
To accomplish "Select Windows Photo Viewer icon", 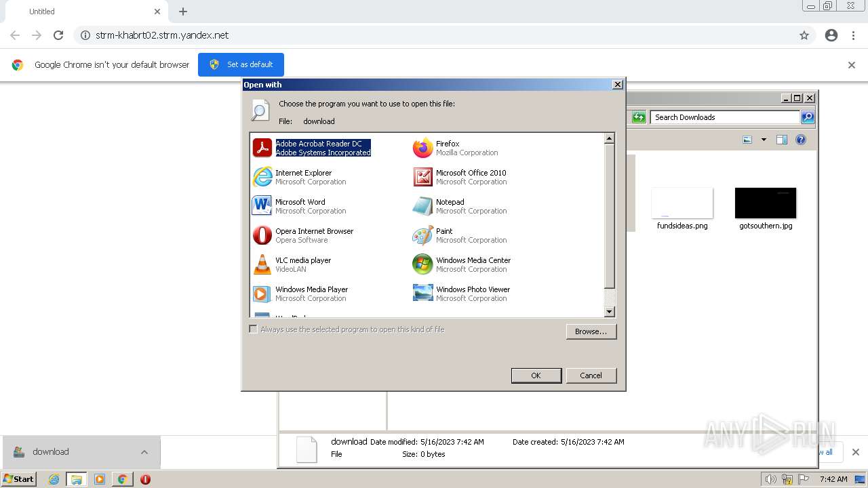I will 422,293.
